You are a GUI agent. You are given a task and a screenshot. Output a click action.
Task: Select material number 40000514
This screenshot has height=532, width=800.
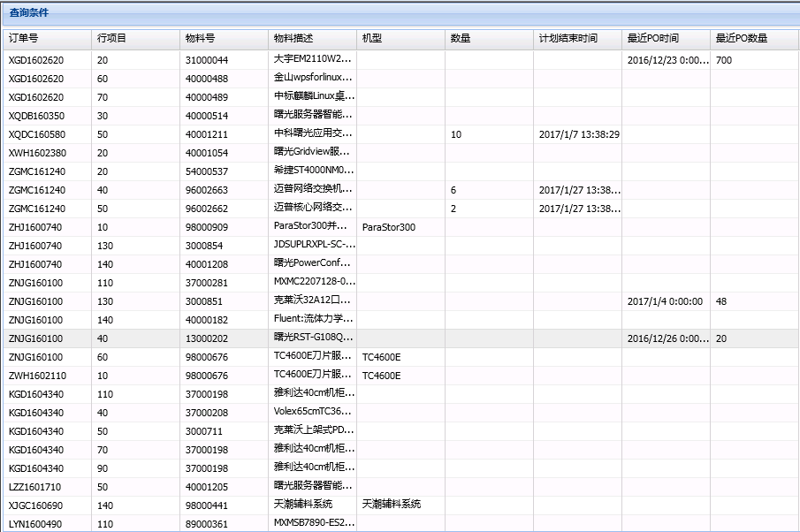tap(224, 116)
